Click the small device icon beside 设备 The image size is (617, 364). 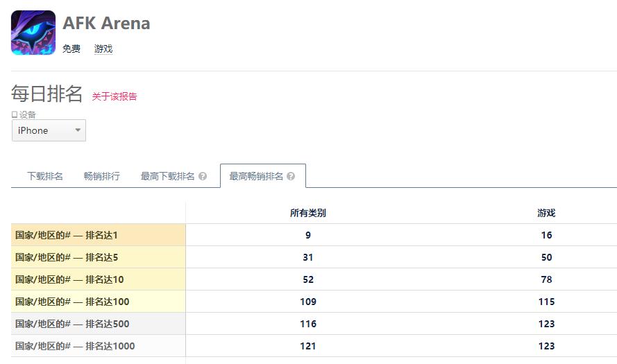point(15,114)
